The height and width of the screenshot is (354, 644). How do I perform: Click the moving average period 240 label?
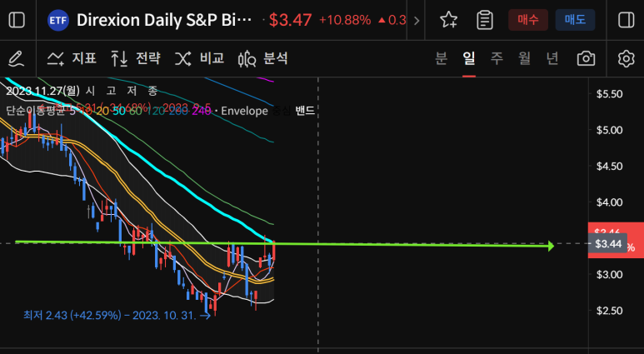click(202, 111)
